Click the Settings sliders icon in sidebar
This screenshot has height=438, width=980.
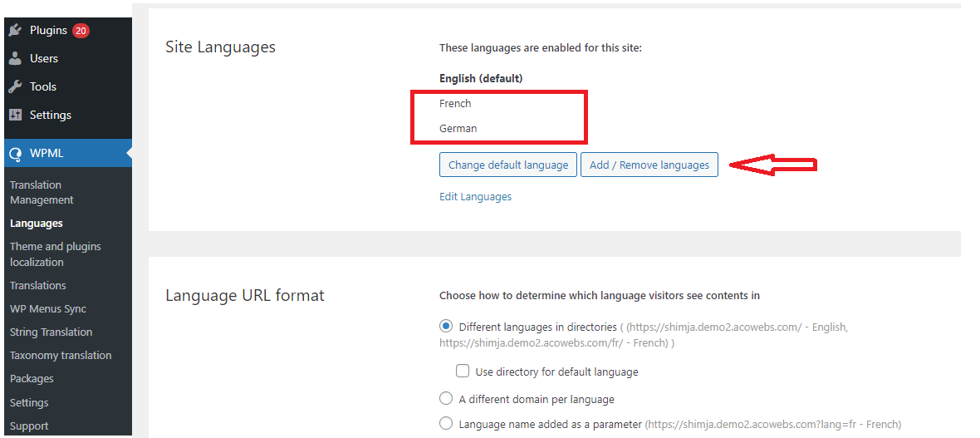[16, 116]
